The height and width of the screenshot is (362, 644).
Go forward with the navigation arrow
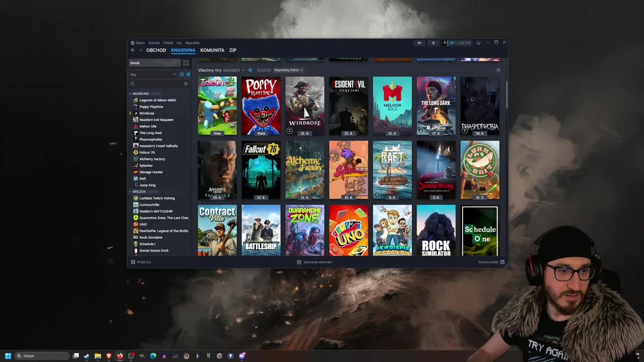[x=140, y=50]
